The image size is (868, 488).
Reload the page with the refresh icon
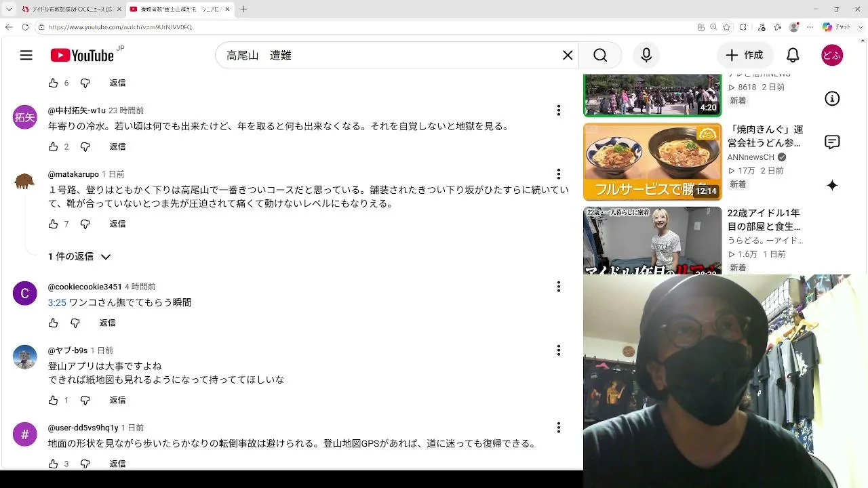pyautogui.click(x=25, y=27)
